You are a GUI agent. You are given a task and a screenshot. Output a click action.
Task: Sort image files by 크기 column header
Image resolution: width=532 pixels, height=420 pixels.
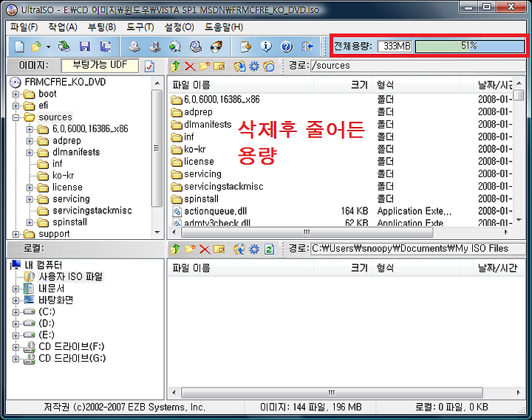click(x=343, y=85)
